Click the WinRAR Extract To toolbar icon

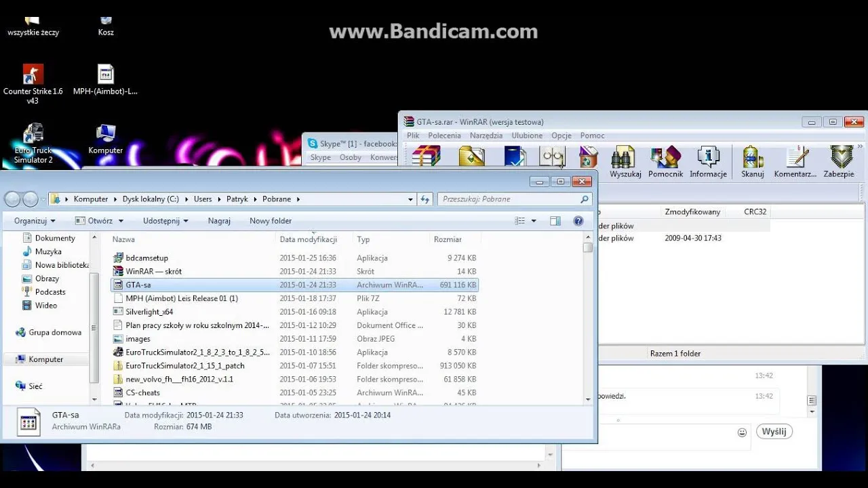[x=471, y=156]
